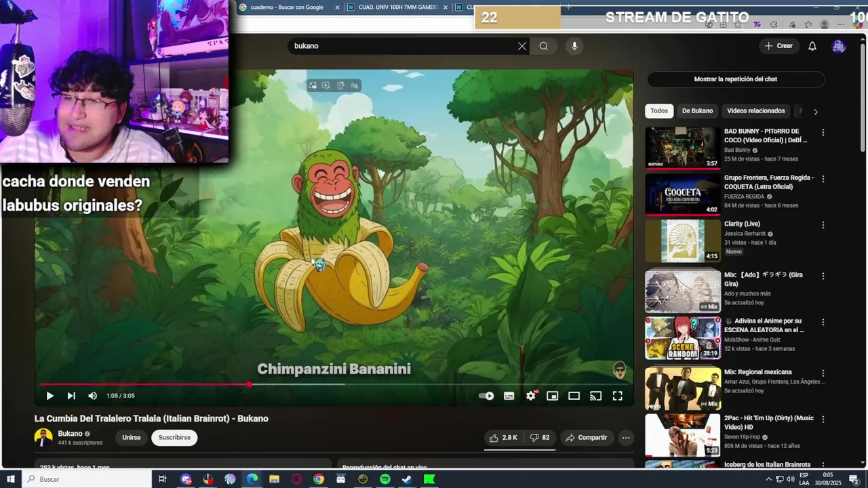Click the channel watermark in video corner
868x488 pixels.
tap(619, 369)
